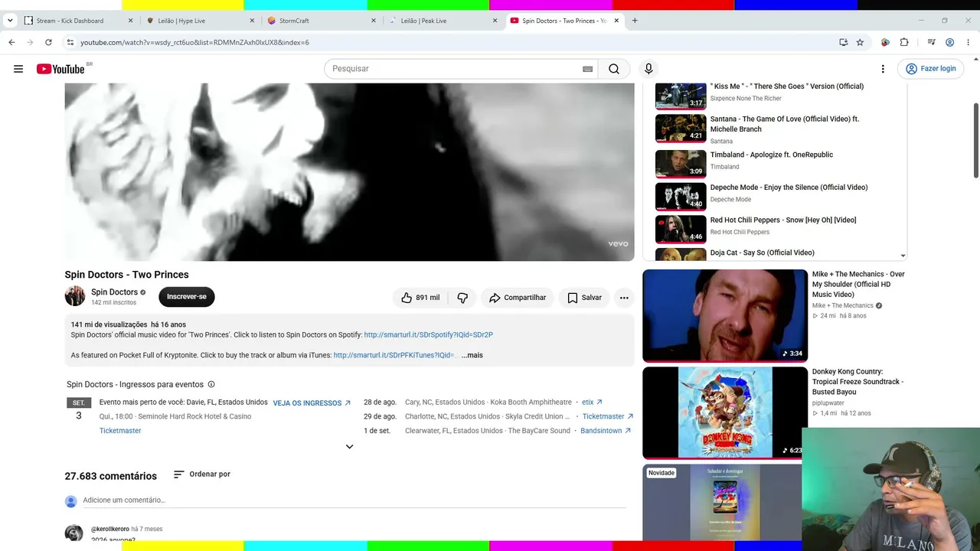Subscribe using the Inscrever-se button
This screenshot has height=551, width=980.
point(187,297)
